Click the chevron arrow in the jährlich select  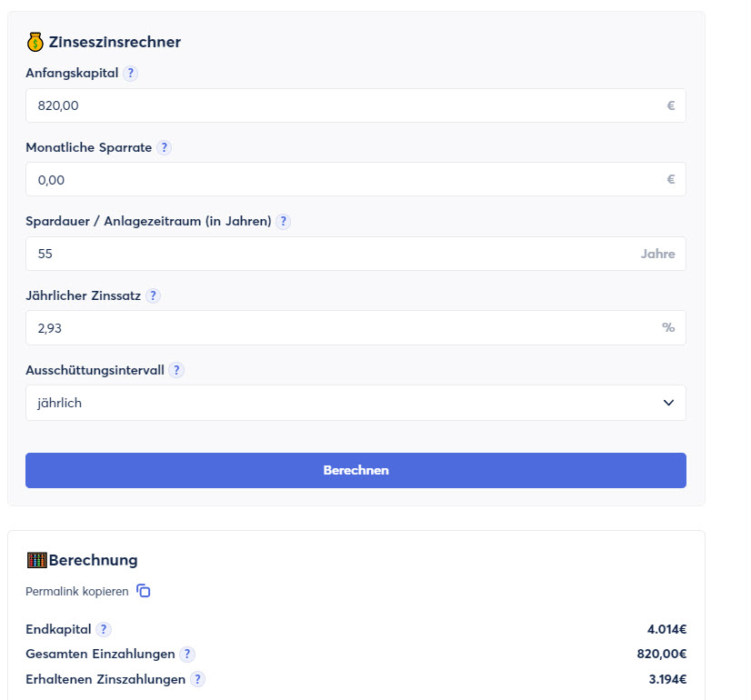point(668,403)
